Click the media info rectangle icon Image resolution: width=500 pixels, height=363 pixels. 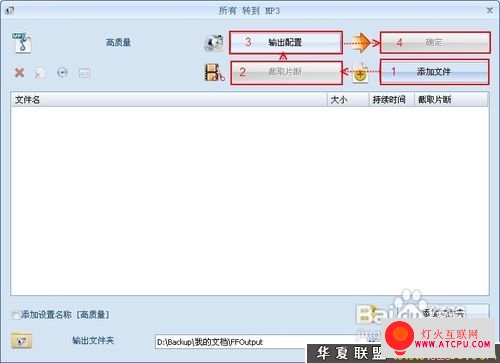coord(84,73)
